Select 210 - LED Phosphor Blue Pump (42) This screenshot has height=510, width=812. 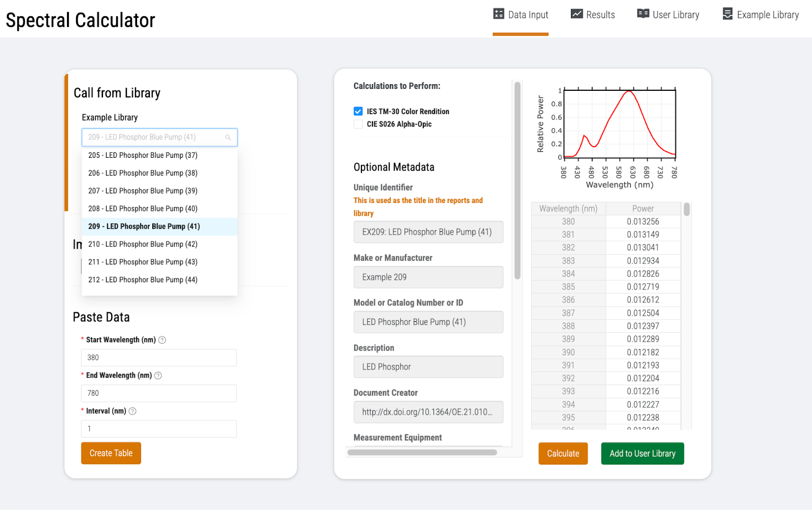[143, 244]
